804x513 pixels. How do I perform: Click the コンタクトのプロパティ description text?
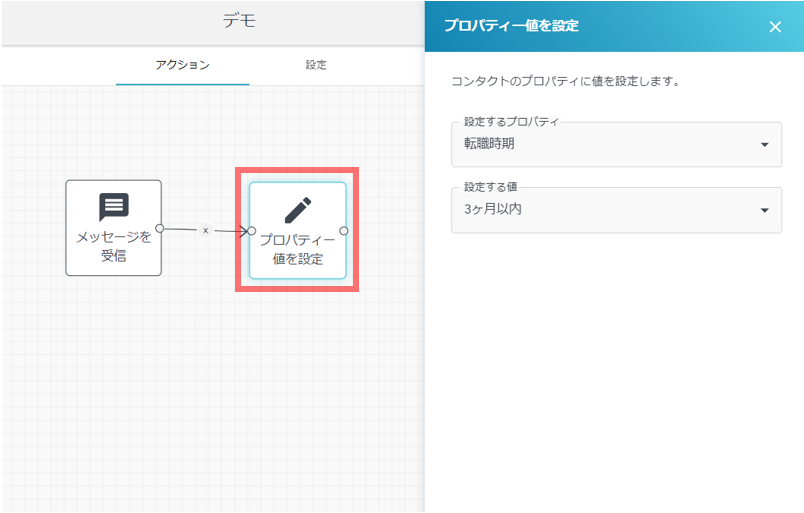566,81
